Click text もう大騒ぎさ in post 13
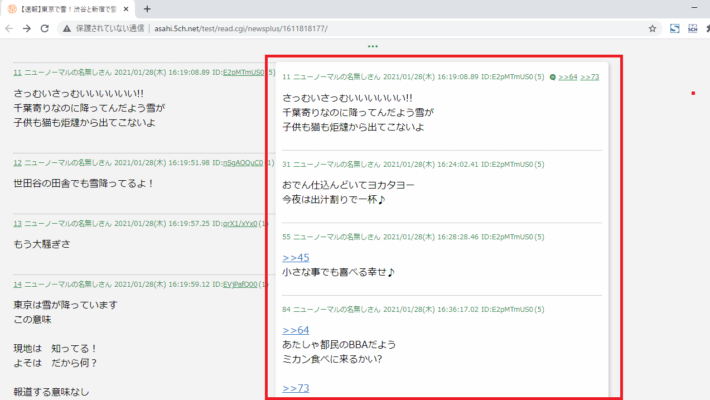 [x=42, y=244]
